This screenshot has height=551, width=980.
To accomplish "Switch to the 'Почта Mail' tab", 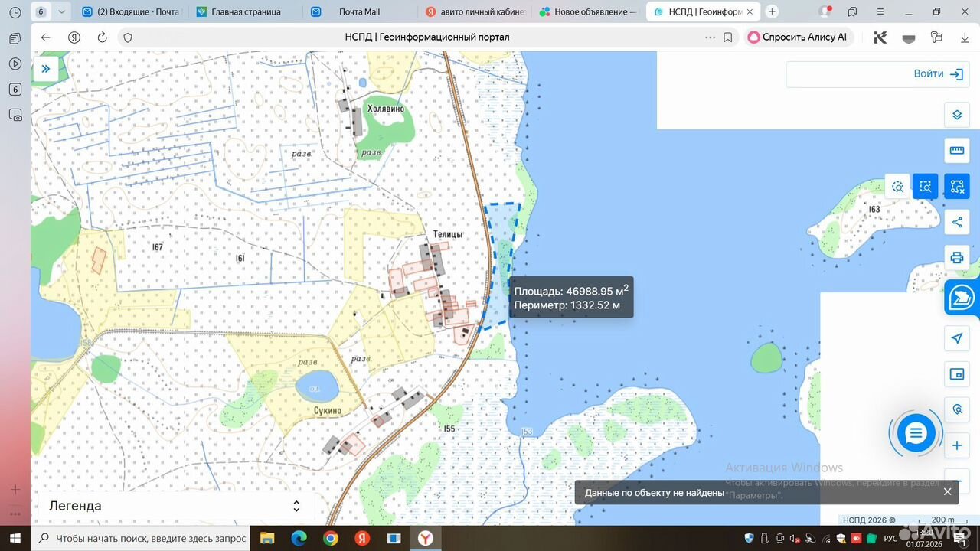I will tap(360, 11).
